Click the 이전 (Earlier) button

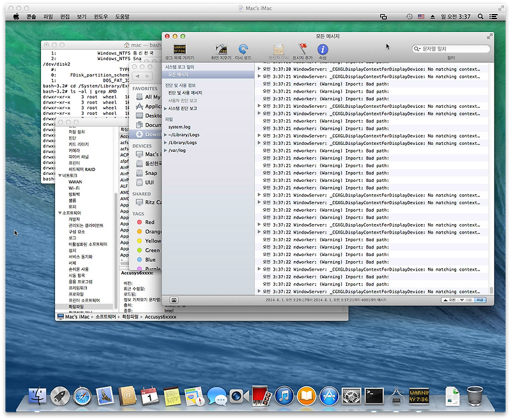pyautogui.click(x=450, y=300)
